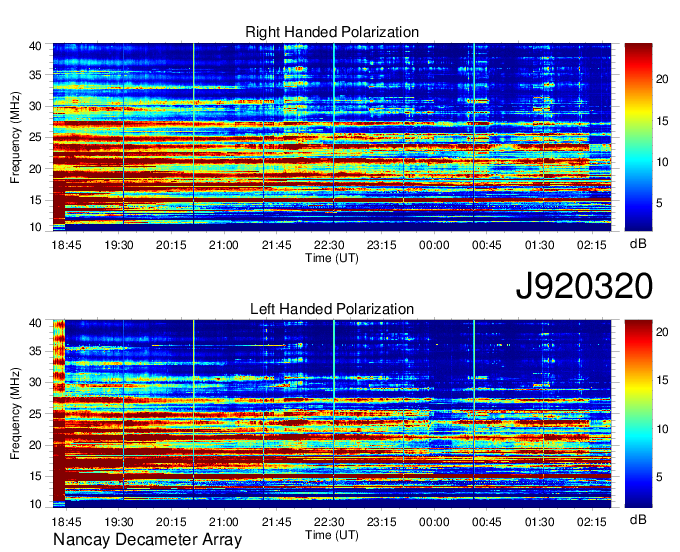Click the Right Handed Polarization title

click(x=332, y=32)
